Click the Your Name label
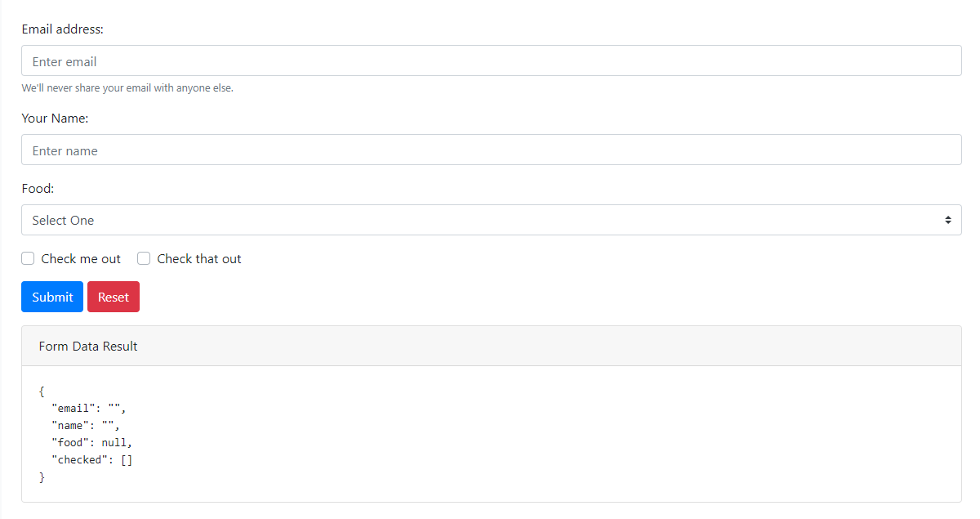Image resolution: width=980 pixels, height=519 pixels. (x=55, y=119)
